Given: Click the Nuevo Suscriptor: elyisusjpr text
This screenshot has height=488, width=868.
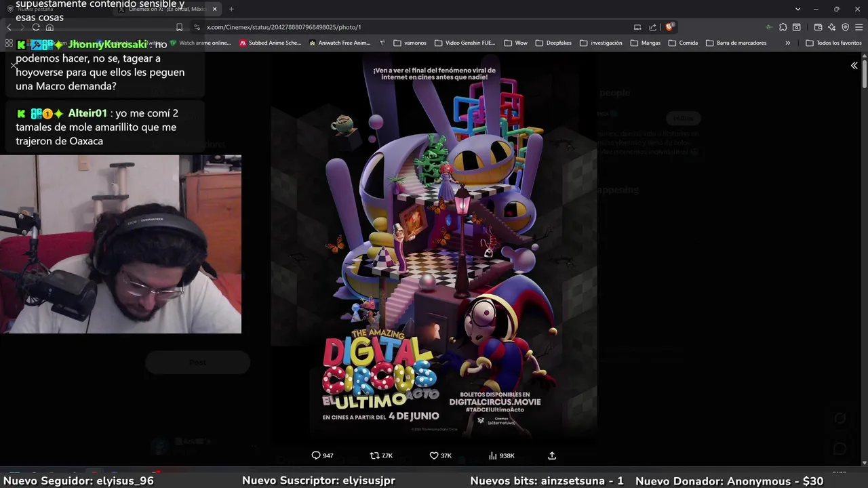Looking at the screenshot, I should pyautogui.click(x=319, y=481).
